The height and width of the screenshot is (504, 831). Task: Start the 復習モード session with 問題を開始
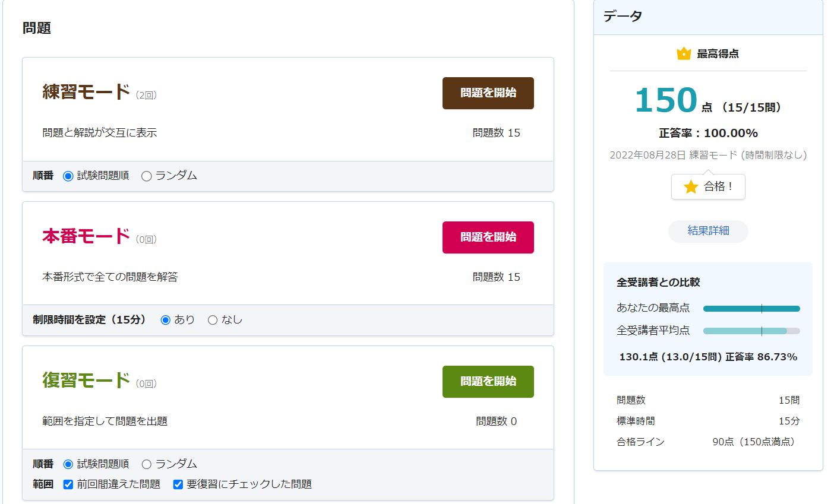pos(488,382)
